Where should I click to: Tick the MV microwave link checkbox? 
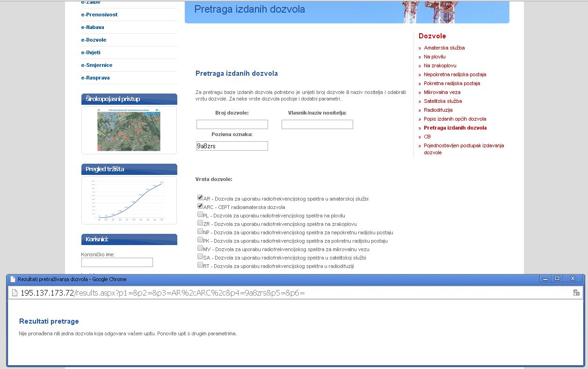(200, 248)
